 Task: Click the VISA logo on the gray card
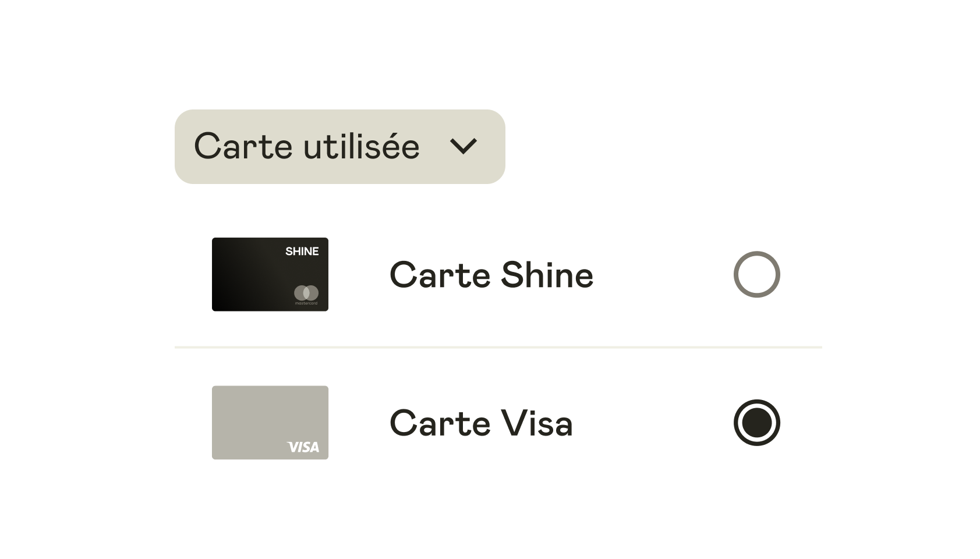(302, 447)
